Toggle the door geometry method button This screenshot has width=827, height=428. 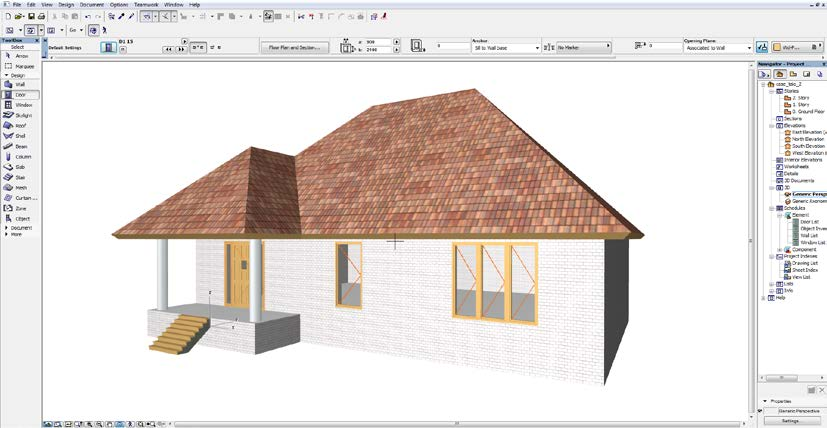(198, 47)
